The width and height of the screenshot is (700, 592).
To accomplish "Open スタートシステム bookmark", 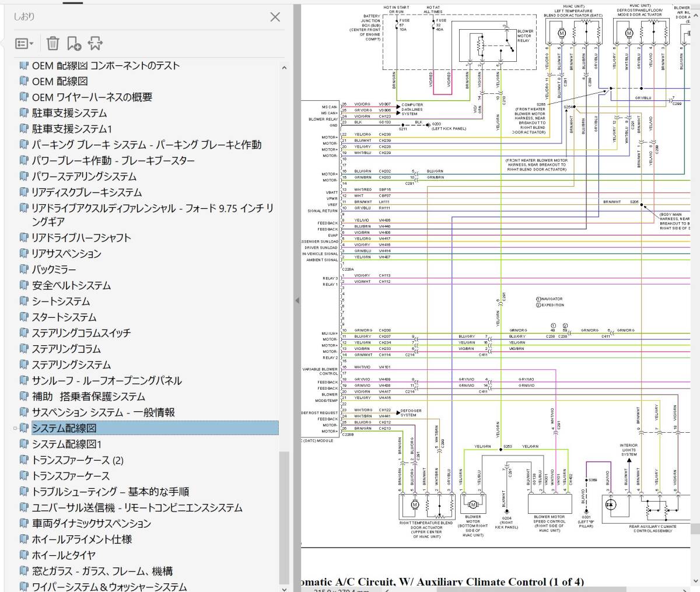I will point(64,317).
